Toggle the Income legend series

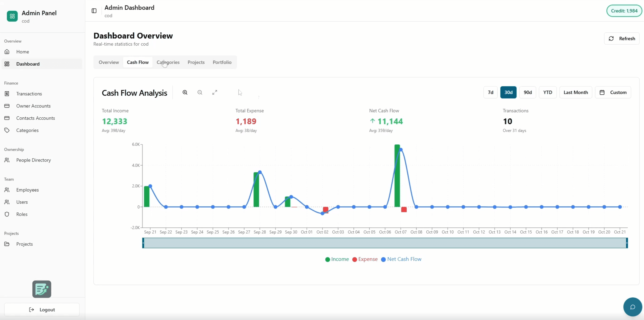[337, 259]
